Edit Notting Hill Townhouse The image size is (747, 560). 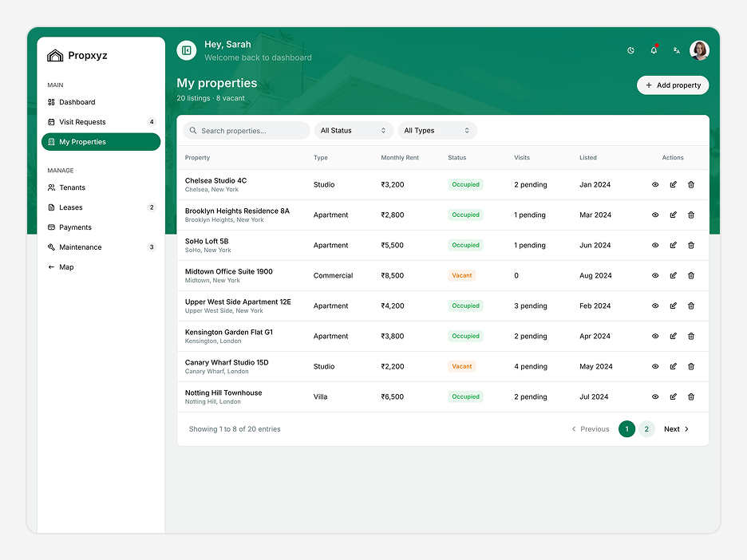click(x=673, y=396)
